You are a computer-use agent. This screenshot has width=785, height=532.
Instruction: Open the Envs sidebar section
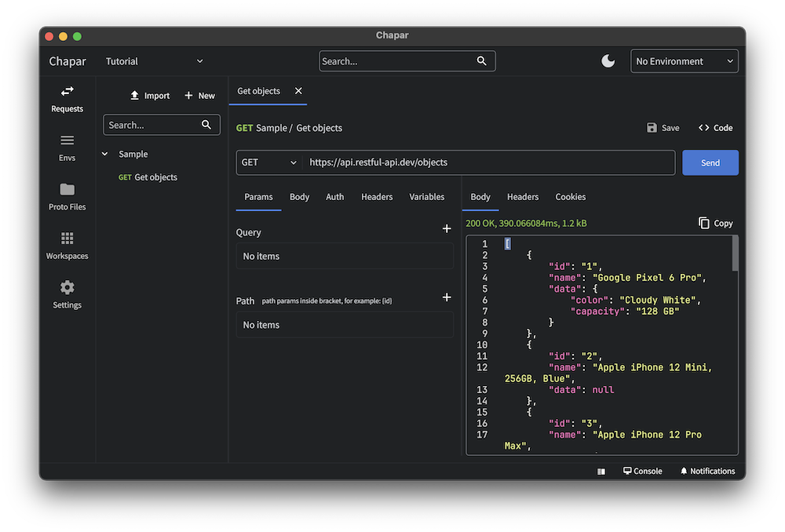[67, 147]
